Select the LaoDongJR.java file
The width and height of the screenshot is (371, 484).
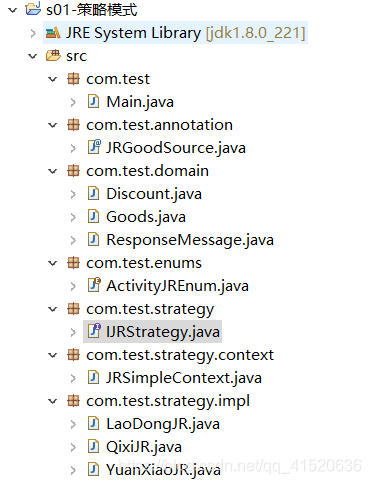point(163,424)
